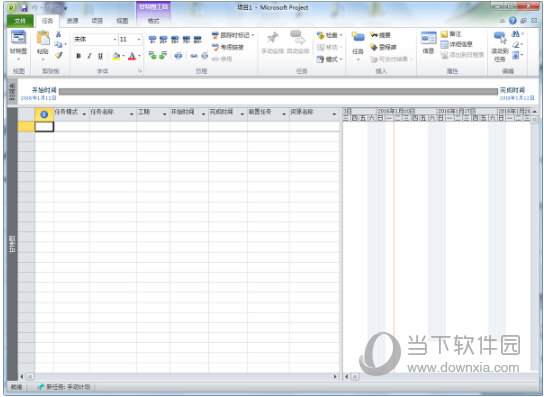The width and height of the screenshot is (544, 397).
Task: Open the Help question mark icon
Action: click(513, 21)
